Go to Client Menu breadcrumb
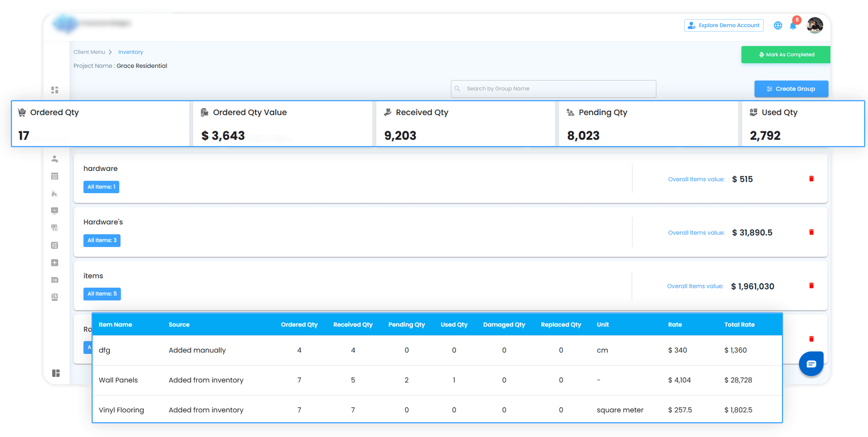This screenshot has height=437, width=868. 89,52
